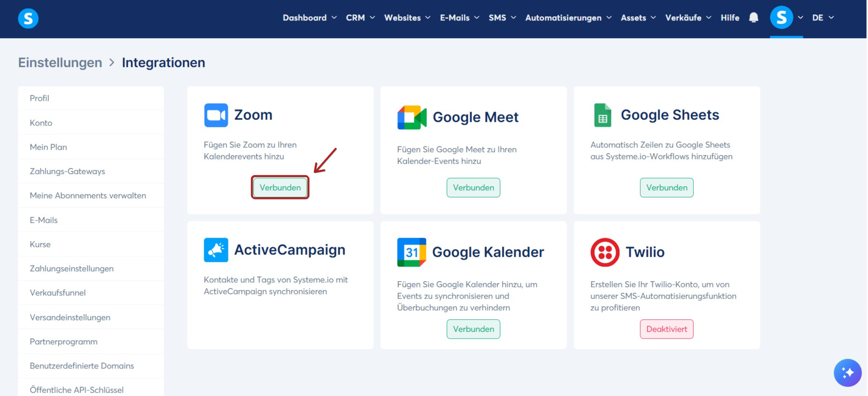This screenshot has width=868, height=396.
Task: Expand the Dashboard dropdown menu
Action: coord(309,18)
